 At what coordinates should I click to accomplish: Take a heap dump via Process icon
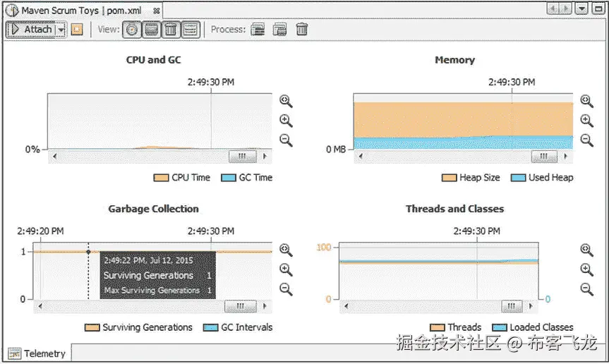[279, 29]
